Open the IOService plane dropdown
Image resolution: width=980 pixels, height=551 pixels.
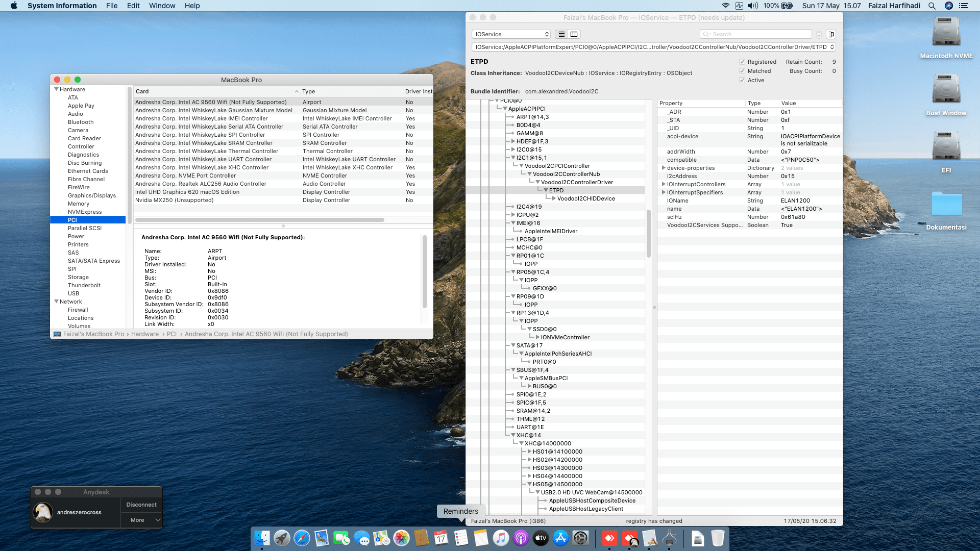point(511,34)
